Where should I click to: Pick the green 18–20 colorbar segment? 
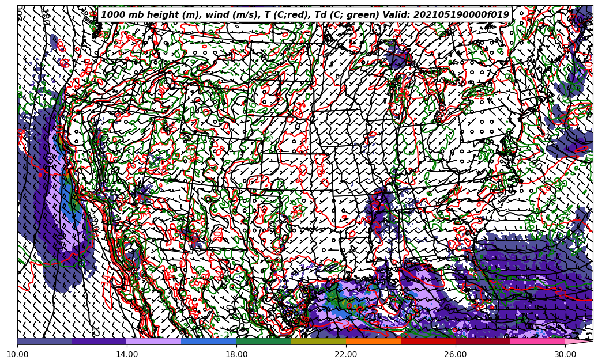pyautogui.click(x=264, y=341)
